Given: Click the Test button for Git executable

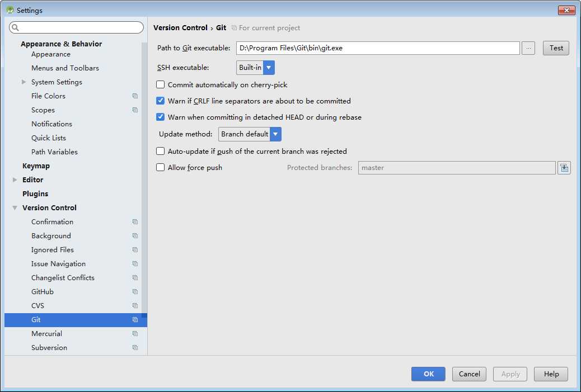Looking at the screenshot, I should coord(556,48).
